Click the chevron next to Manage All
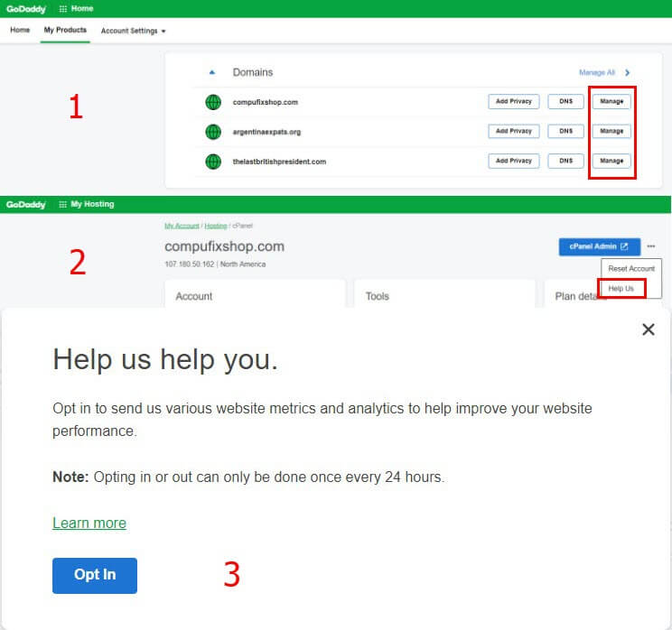This screenshot has width=672, height=630. (x=628, y=72)
